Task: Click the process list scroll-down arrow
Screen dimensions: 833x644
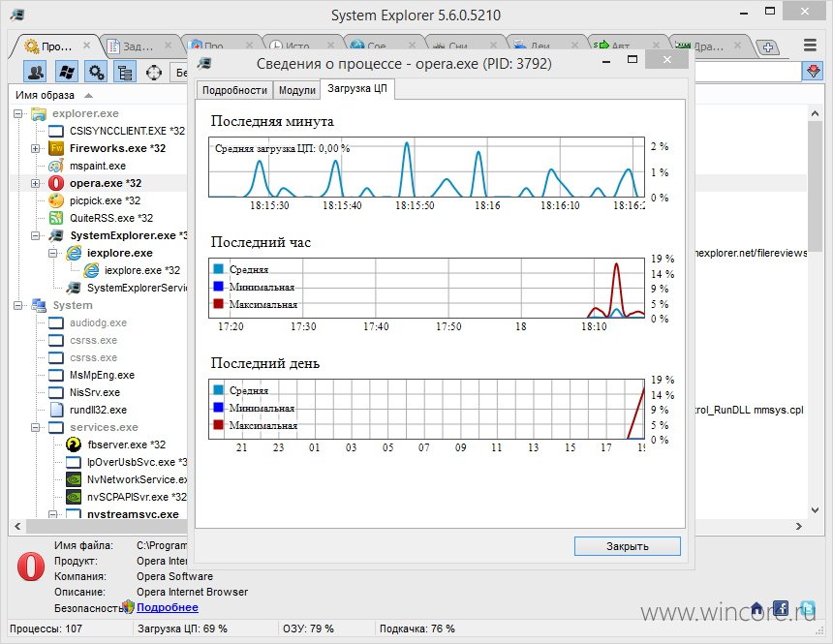Action: point(815,510)
